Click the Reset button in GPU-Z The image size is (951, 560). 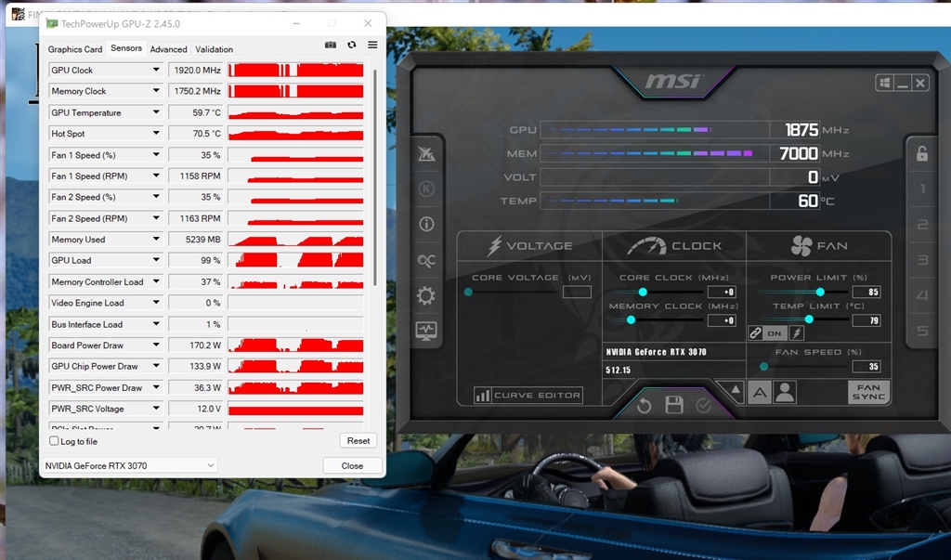coord(358,441)
